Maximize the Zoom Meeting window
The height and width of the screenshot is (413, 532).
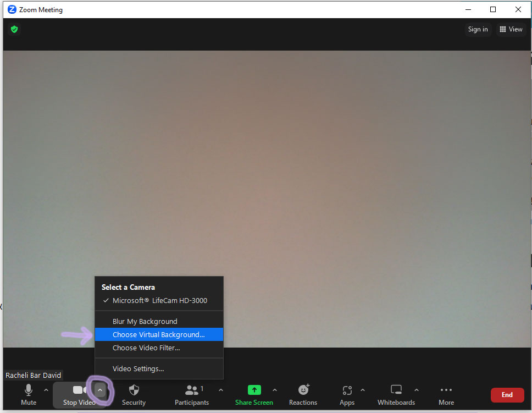click(493, 9)
